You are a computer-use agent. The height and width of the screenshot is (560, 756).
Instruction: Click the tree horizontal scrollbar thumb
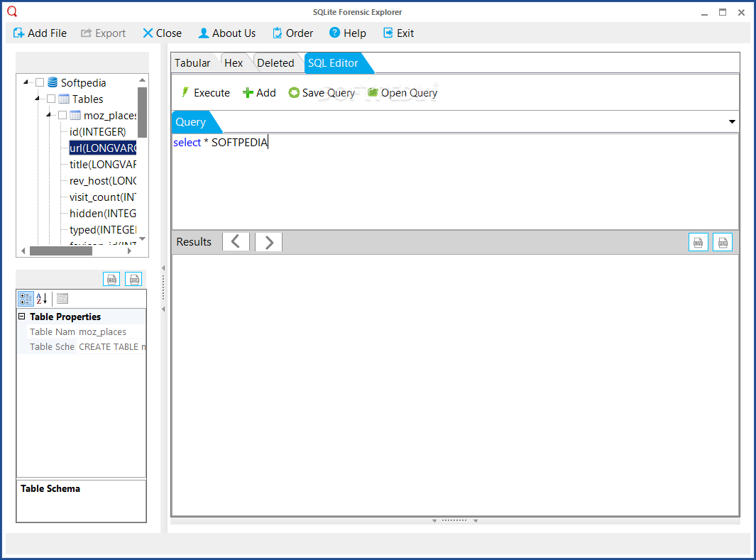point(61,251)
